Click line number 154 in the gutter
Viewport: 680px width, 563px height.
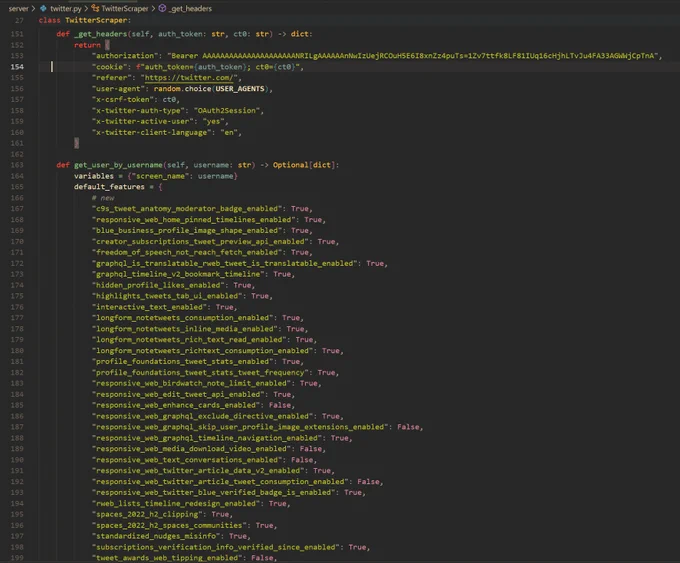click(17, 67)
